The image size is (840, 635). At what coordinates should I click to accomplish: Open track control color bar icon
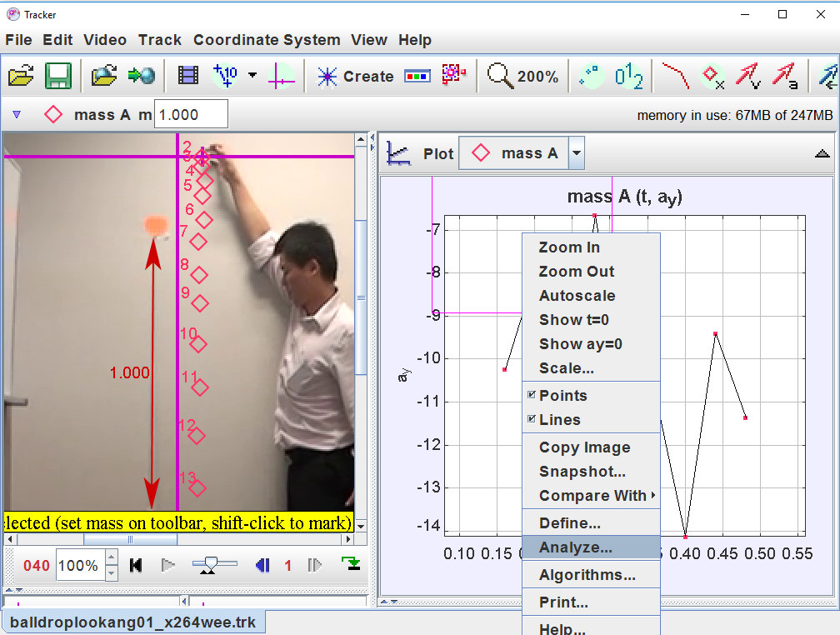417,76
